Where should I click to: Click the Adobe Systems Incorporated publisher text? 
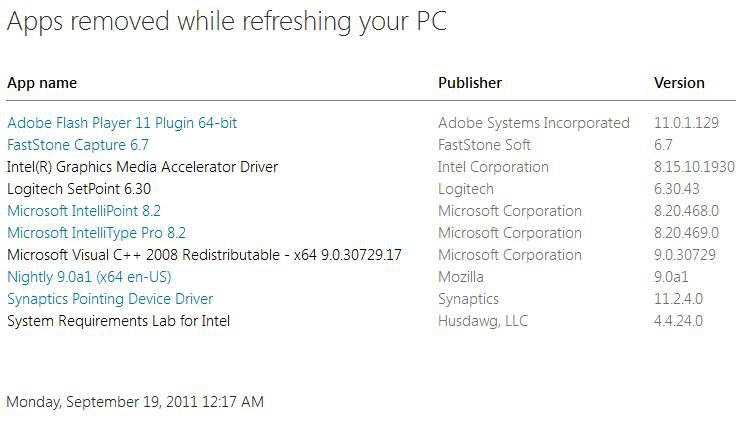coord(534,123)
